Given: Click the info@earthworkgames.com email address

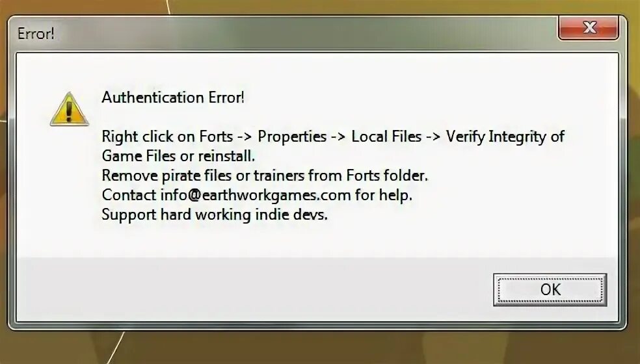Looking at the screenshot, I should pyautogui.click(x=256, y=195).
